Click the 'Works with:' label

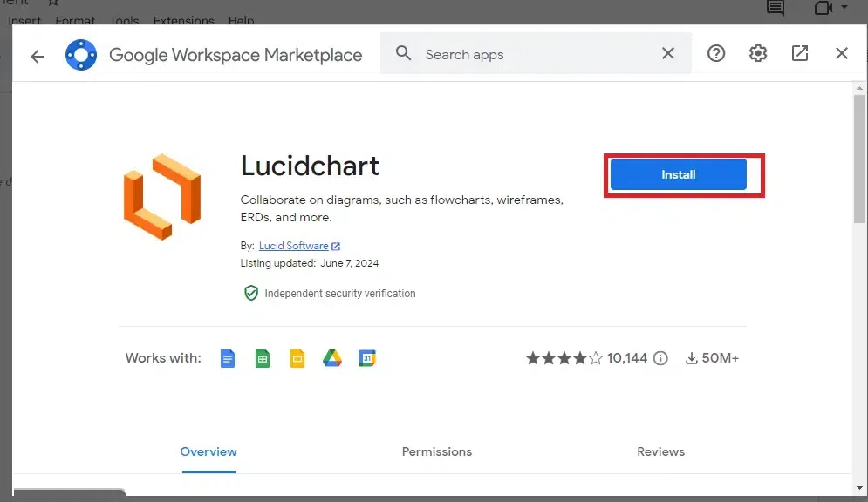(x=163, y=358)
